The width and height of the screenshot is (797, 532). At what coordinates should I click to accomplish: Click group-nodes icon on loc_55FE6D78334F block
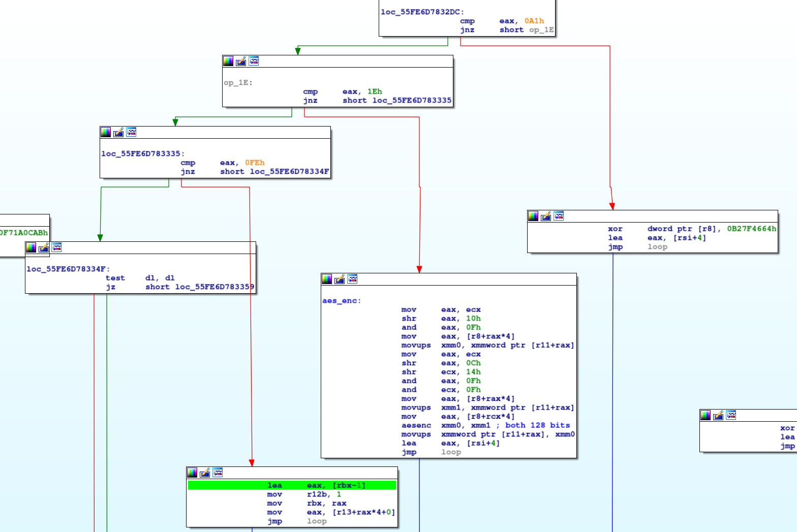(x=56, y=247)
